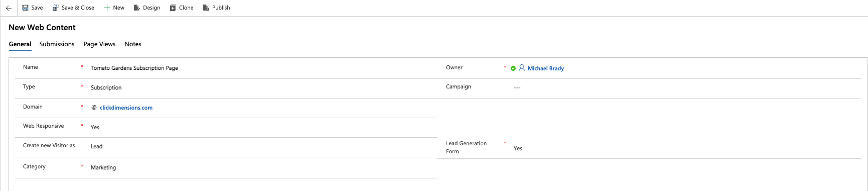
Task: Click the Save floppy disk icon
Action: [25, 8]
